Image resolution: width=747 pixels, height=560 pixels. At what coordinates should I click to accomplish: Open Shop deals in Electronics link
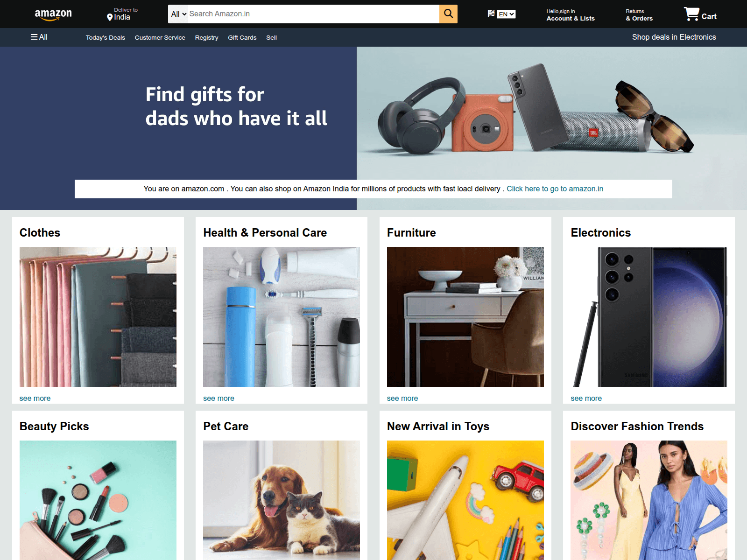coord(674,37)
